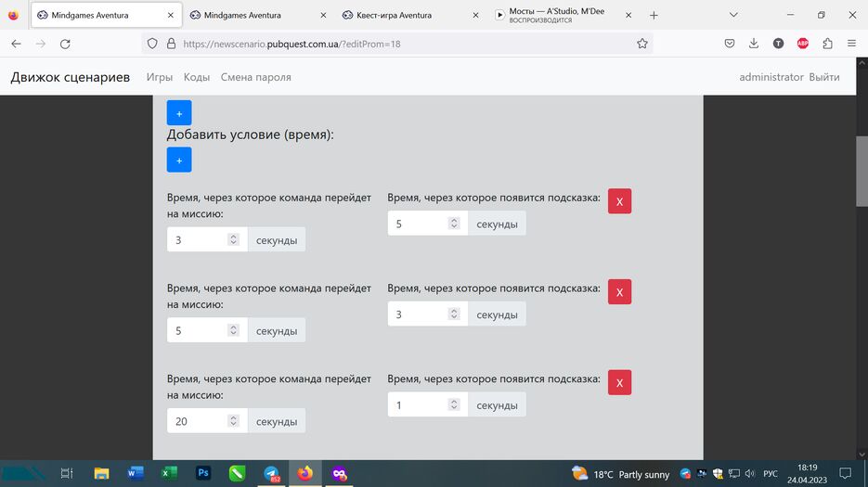
Task: Click the Adblock Plus extension icon
Action: tap(802, 44)
